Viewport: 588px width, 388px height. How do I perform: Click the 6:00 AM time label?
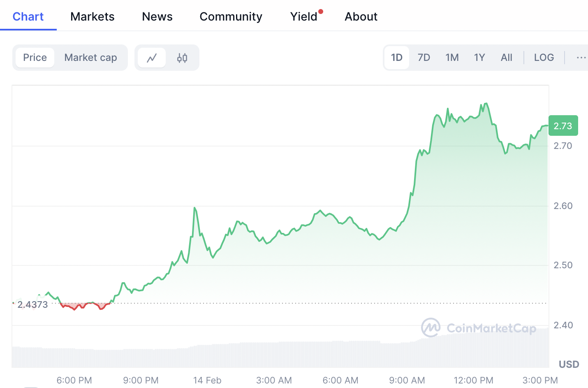pos(340,380)
